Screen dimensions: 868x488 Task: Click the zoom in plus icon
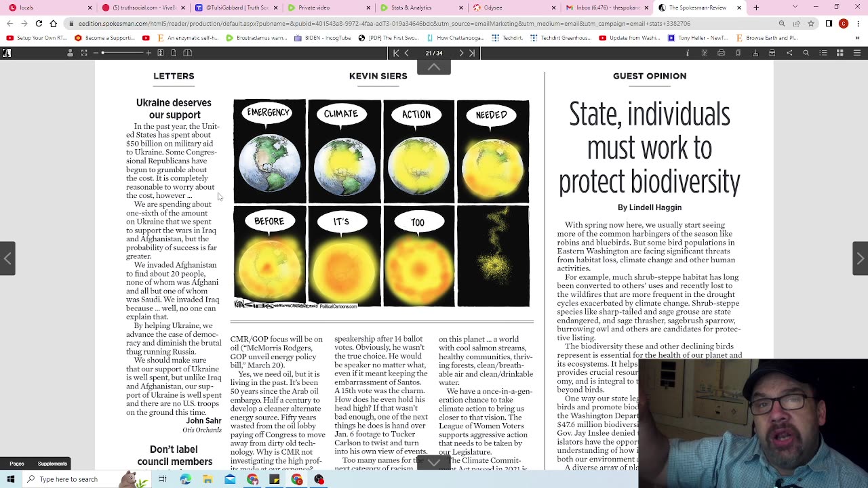coord(149,53)
